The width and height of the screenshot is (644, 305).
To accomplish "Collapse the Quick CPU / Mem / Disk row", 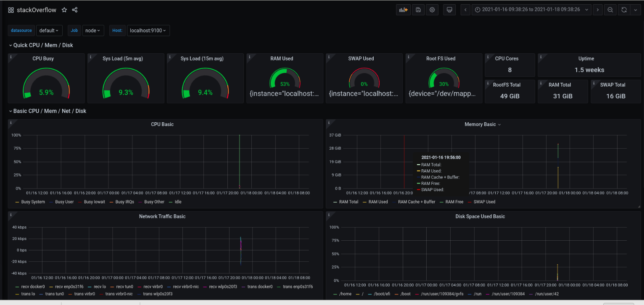I will point(41,45).
